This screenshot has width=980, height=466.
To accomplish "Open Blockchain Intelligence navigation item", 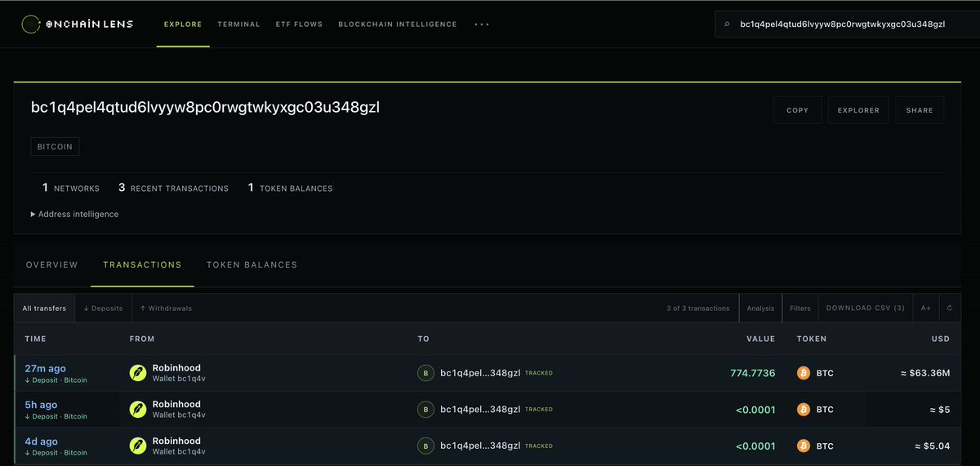I will (398, 24).
